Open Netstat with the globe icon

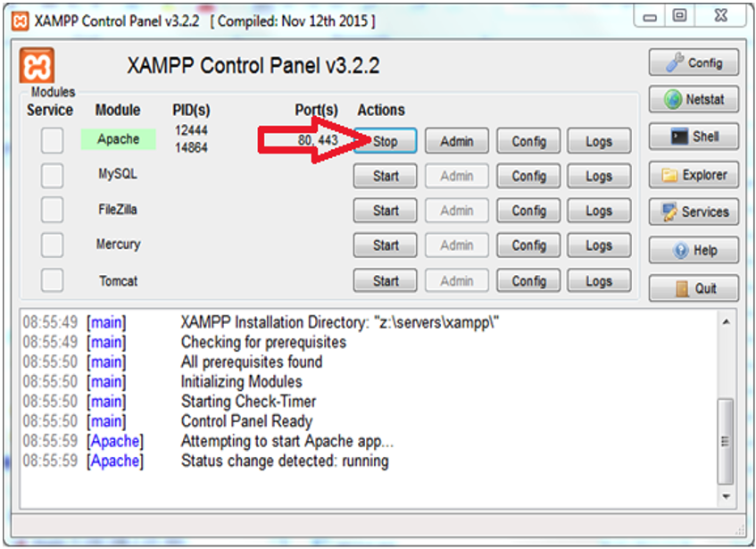tap(694, 99)
